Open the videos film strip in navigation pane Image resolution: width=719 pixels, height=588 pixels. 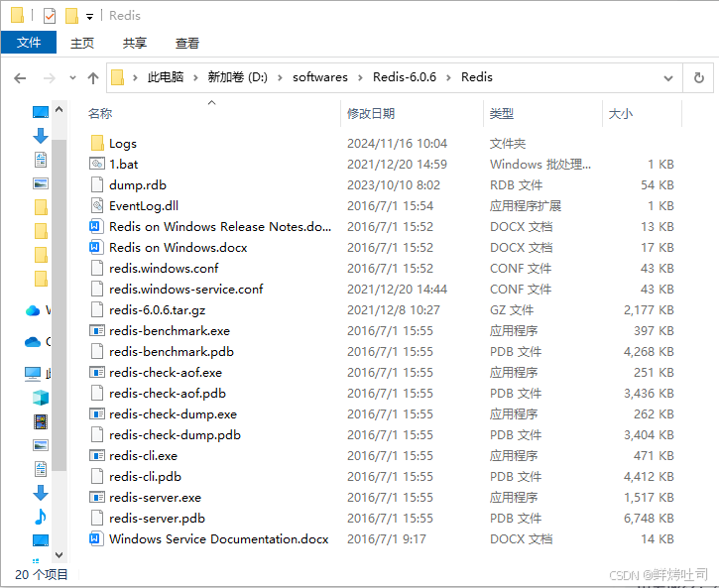point(41,421)
